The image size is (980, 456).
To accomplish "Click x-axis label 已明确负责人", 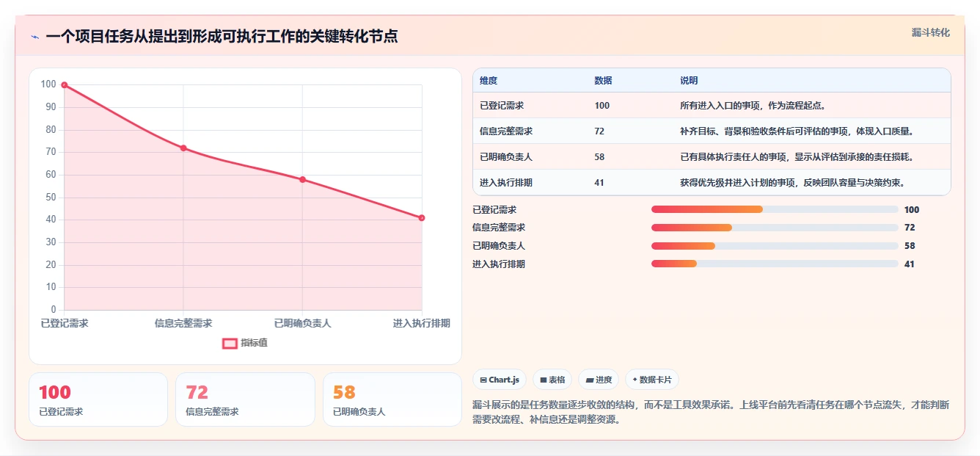I will (302, 323).
